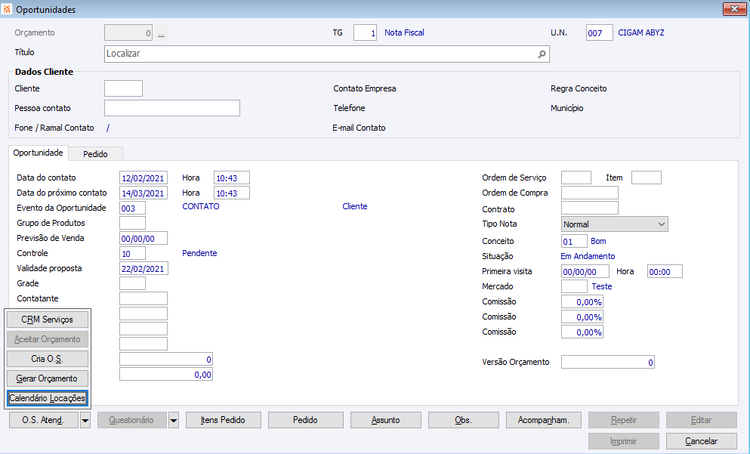750x454 pixels.
Task: Select the Oportunidade tab
Action: [38, 153]
